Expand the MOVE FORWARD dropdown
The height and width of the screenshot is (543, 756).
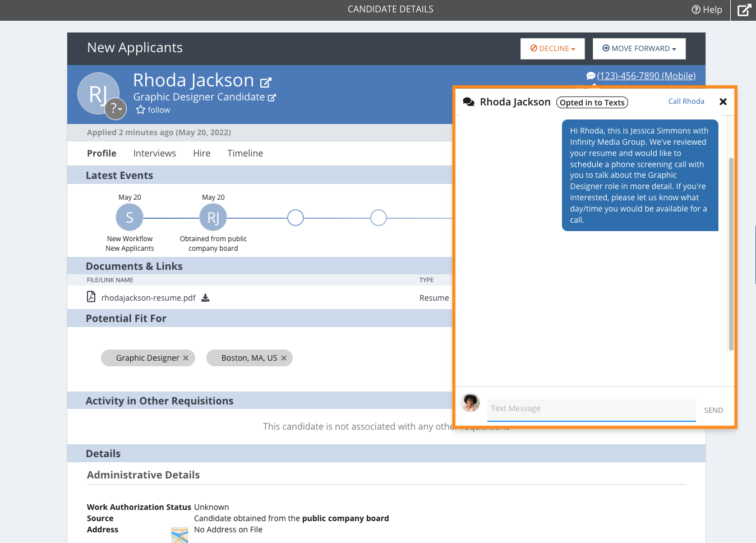pyautogui.click(x=639, y=49)
